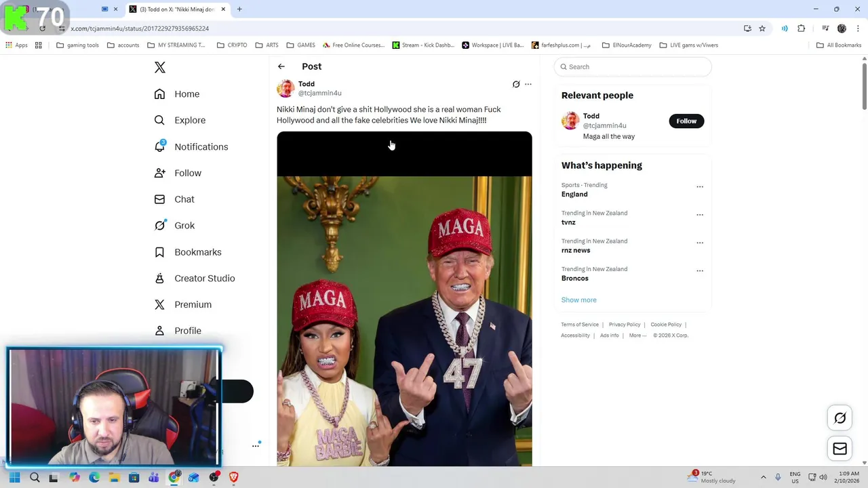Screen dimensions: 868x488
Task: Click the X logo in sidebar
Action: 159,67
